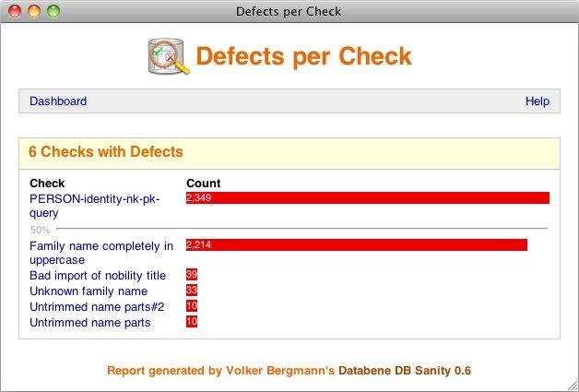Click the 'Defects per Check' page title
579x392 pixels.
click(x=303, y=56)
